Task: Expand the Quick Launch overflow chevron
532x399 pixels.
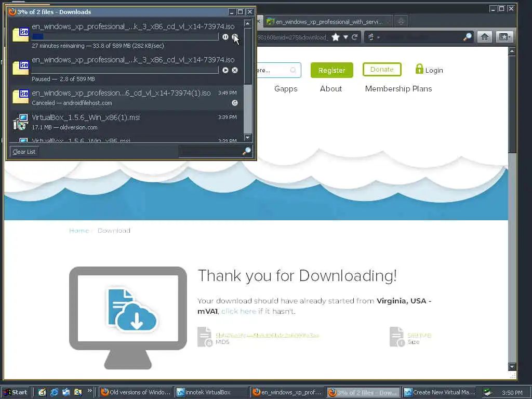Action: pos(89,391)
